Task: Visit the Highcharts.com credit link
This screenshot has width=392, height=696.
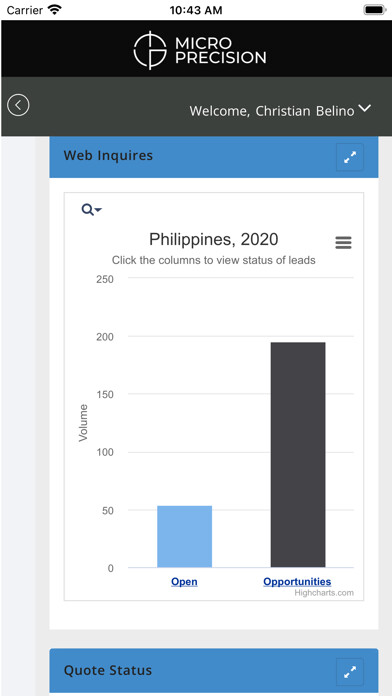Action: [324, 593]
